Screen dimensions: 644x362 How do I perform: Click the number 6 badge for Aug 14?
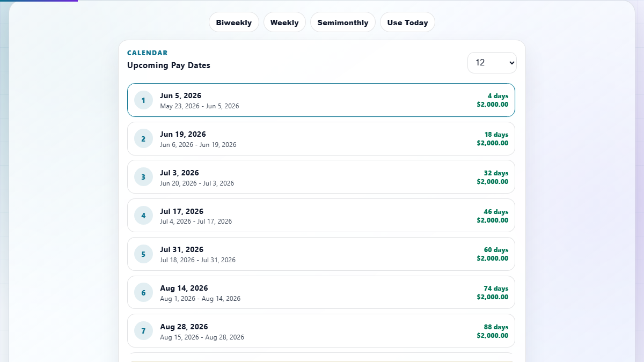coord(143,293)
